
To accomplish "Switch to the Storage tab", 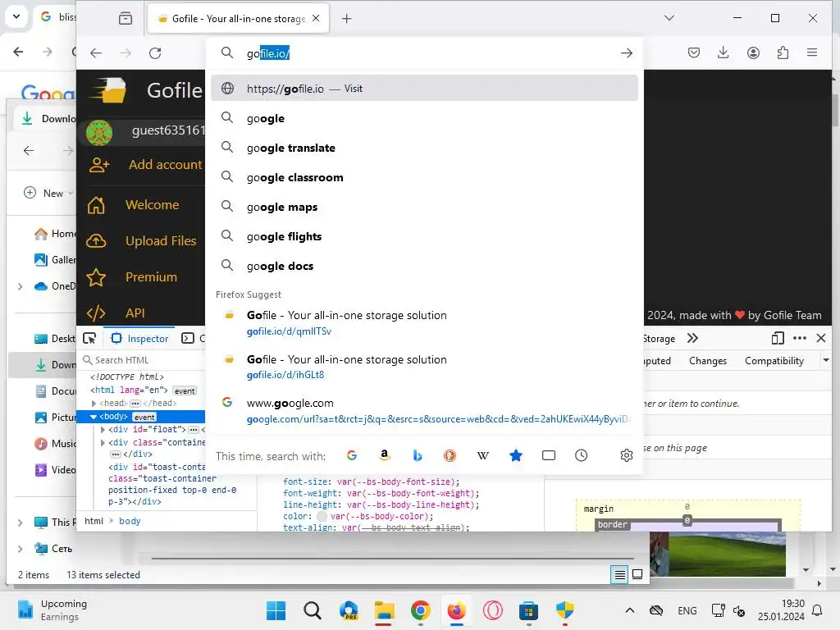I will (659, 339).
